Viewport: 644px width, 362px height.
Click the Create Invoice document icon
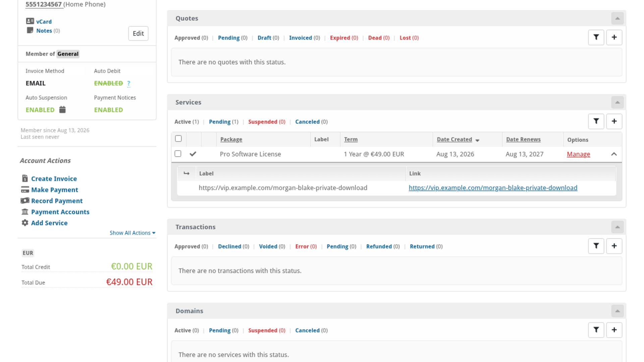point(25,178)
